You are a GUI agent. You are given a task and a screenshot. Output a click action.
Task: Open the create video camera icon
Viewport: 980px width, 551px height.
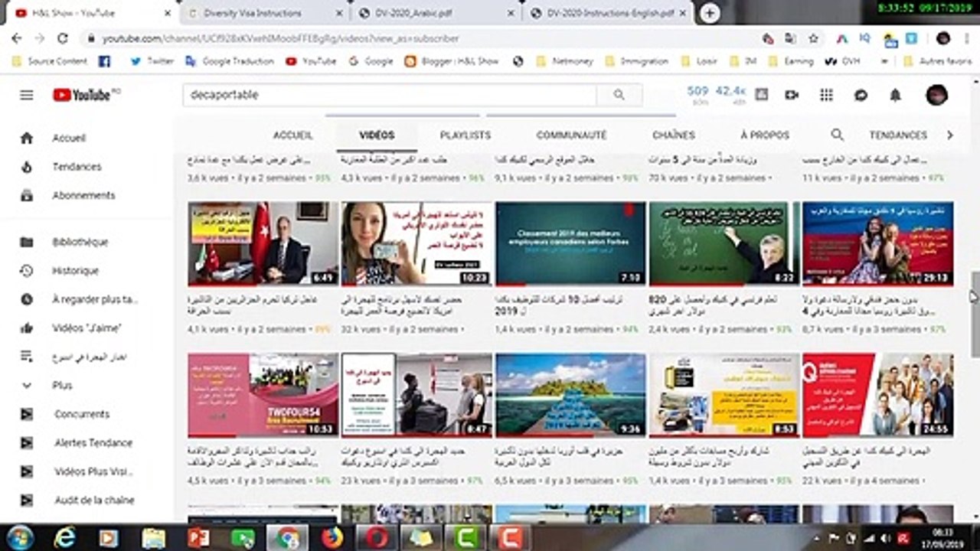[x=792, y=95]
